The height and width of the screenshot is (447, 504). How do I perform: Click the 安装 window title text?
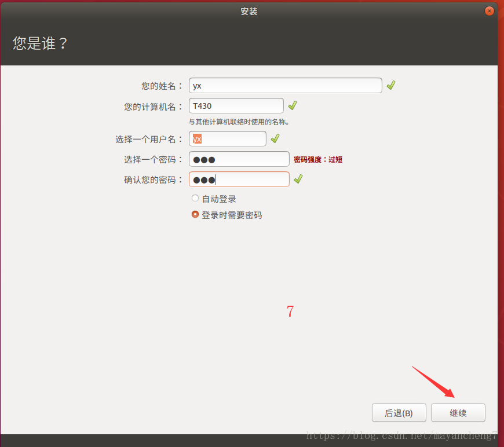click(249, 12)
